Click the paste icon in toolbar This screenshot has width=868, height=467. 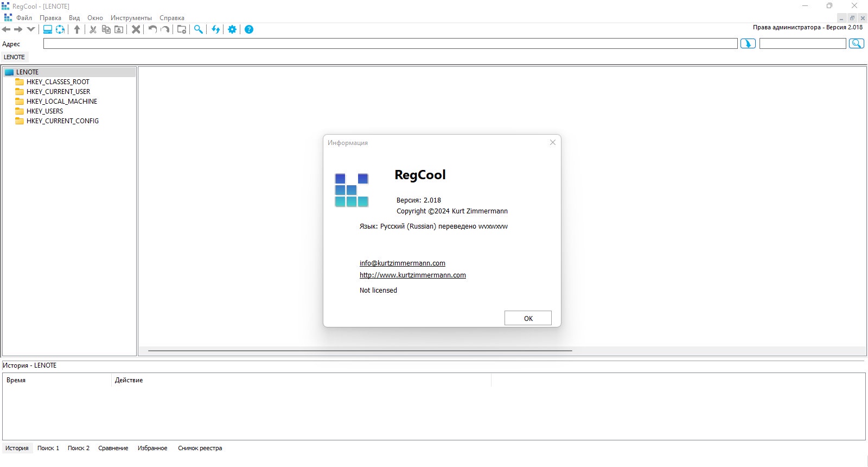coord(119,29)
